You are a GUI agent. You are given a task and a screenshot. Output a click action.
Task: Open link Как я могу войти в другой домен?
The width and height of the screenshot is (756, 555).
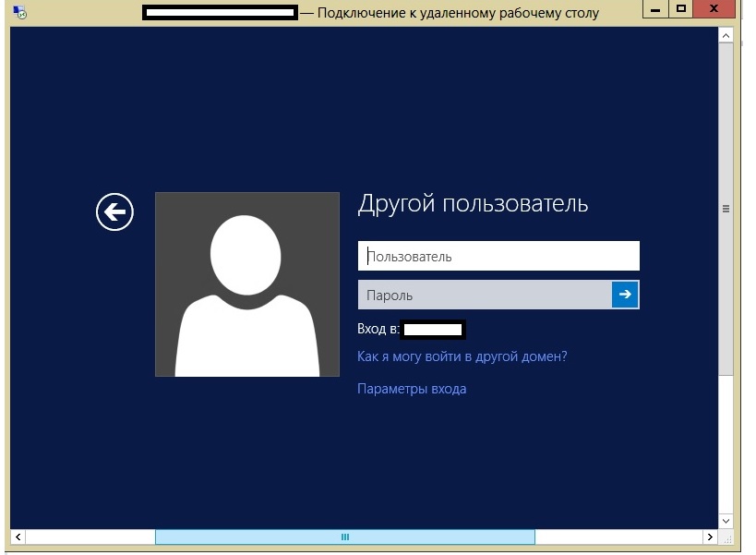pyautogui.click(x=462, y=356)
